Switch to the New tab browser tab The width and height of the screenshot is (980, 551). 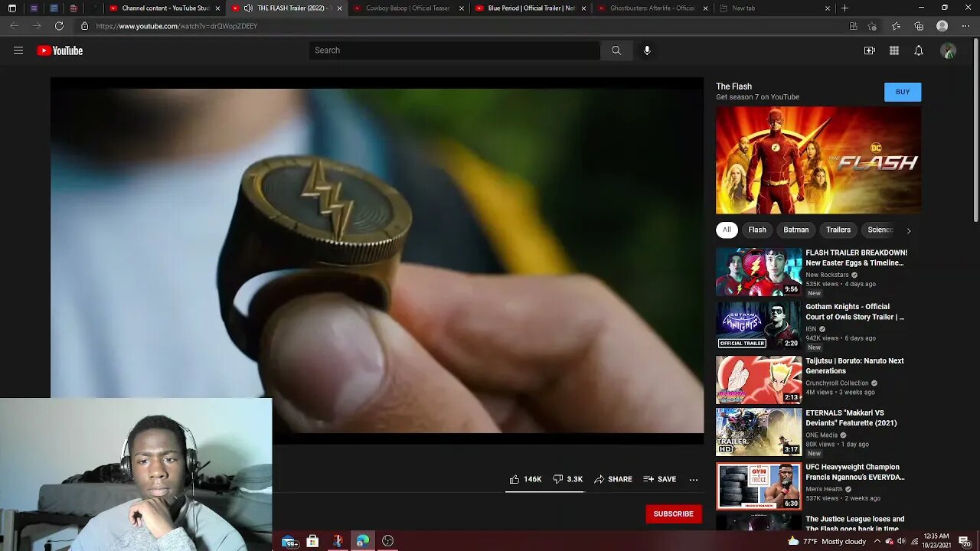point(773,8)
